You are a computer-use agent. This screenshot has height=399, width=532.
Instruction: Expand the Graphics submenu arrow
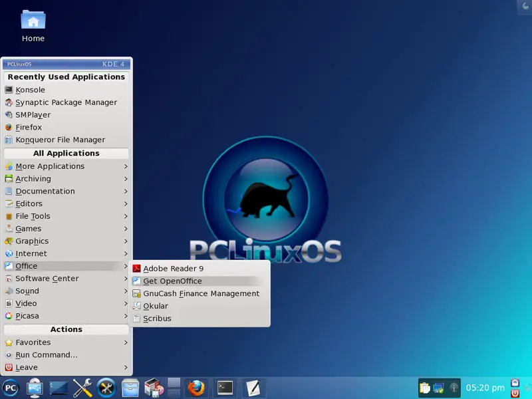(x=126, y=241)
